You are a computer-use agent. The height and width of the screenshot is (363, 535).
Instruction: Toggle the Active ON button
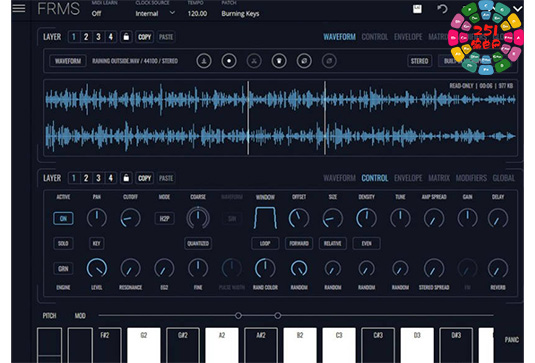click(63, 218)
